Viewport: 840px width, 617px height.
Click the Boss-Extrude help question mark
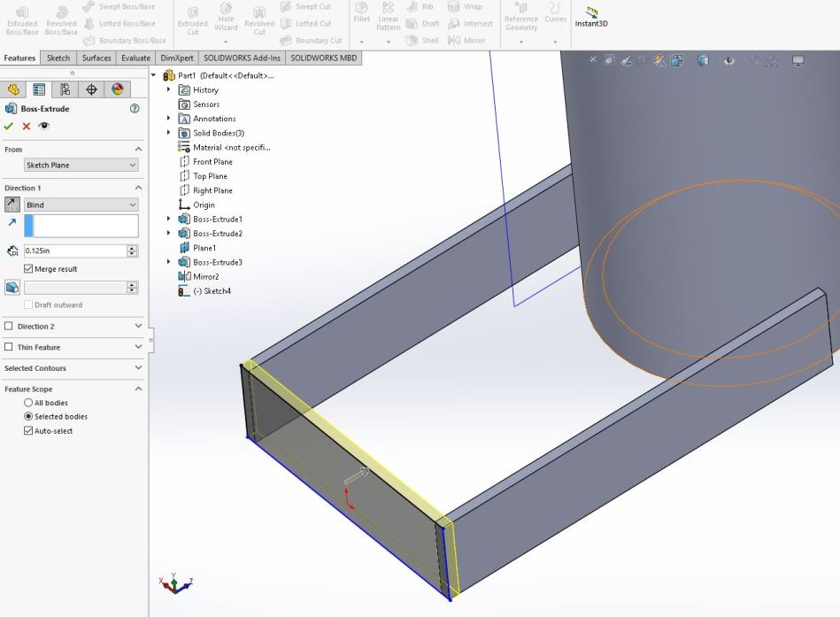(135, 109)
